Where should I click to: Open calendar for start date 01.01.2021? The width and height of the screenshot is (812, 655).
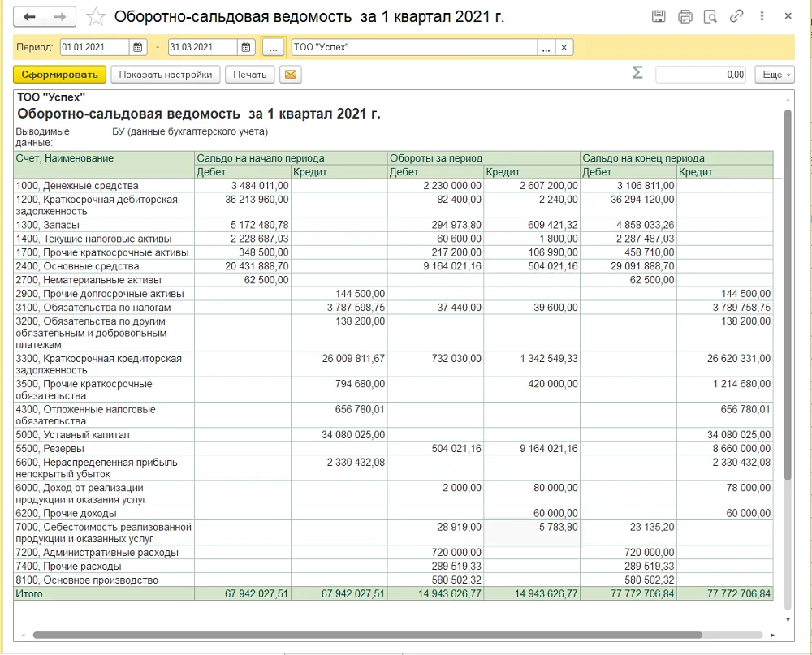(x=138, y=47)
